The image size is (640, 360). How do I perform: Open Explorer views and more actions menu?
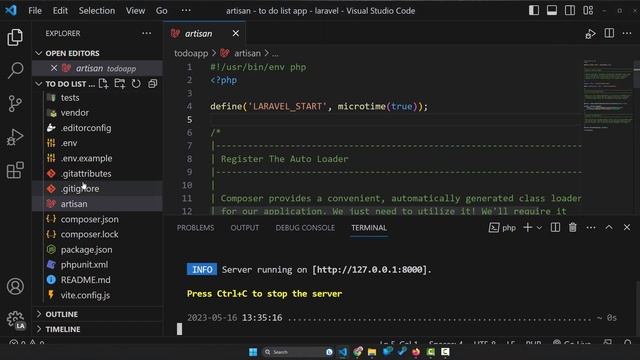[x=147, y=33]
